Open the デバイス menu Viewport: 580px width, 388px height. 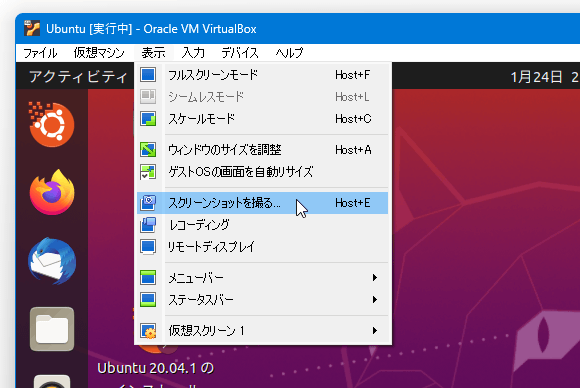click(240, 53)
